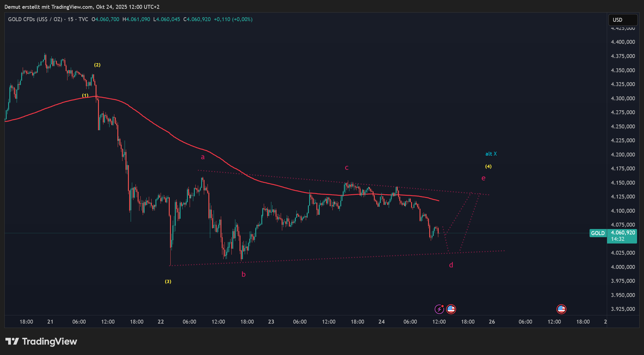This screenshot has width=644, height=355.
Task: Click the green GOLD symbol tag
Action: [598, 233]
